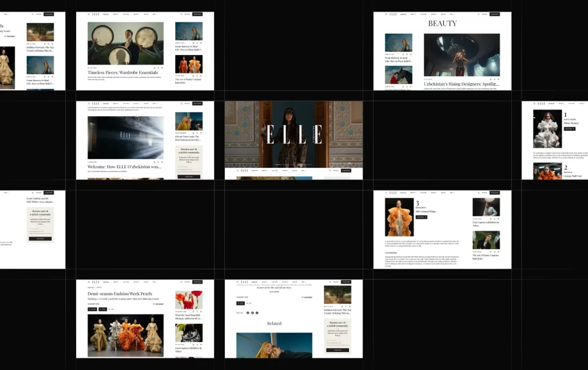Share the Timeless Pieces: Wardrobe Essentials article

coord(155,68)
